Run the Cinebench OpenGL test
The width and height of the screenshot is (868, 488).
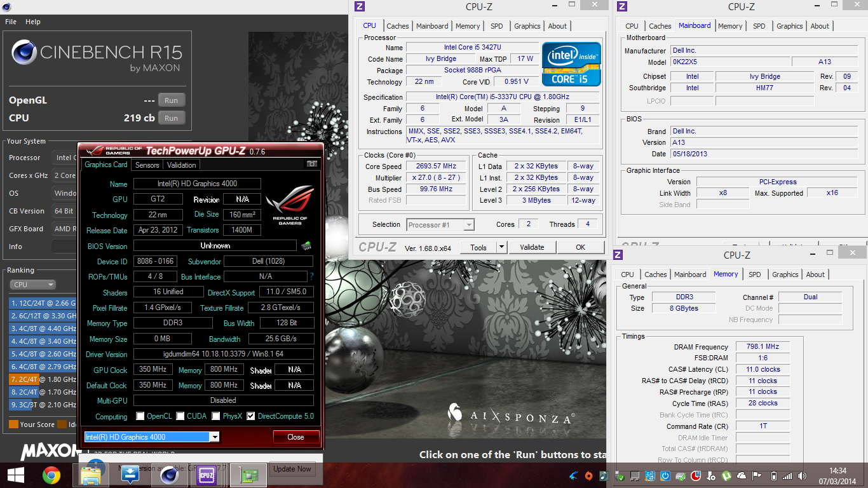pyautogui.click(x=172, y=100)
